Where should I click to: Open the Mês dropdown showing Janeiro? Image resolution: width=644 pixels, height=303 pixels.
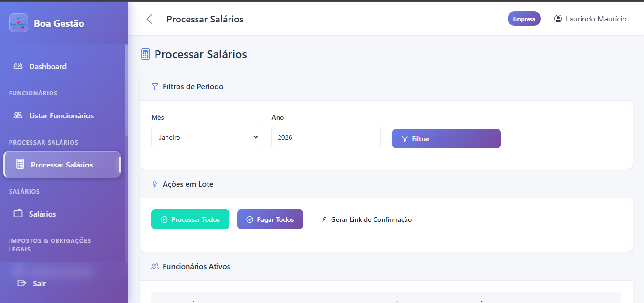coord(205,137)
